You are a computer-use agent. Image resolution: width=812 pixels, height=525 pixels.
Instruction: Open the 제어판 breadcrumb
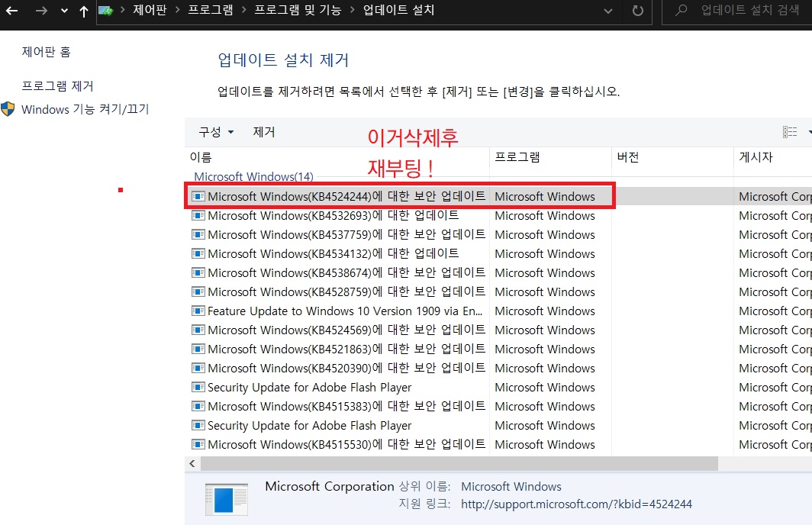coord(150,11)
